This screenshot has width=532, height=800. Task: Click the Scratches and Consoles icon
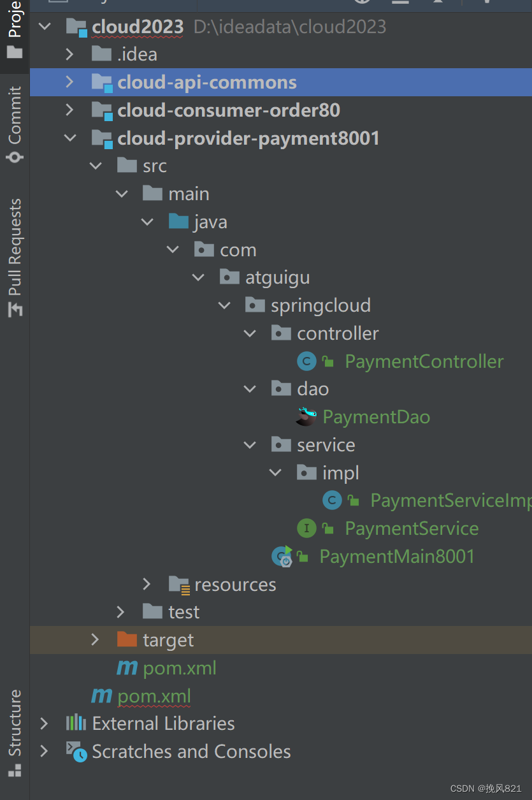[76, 751]
